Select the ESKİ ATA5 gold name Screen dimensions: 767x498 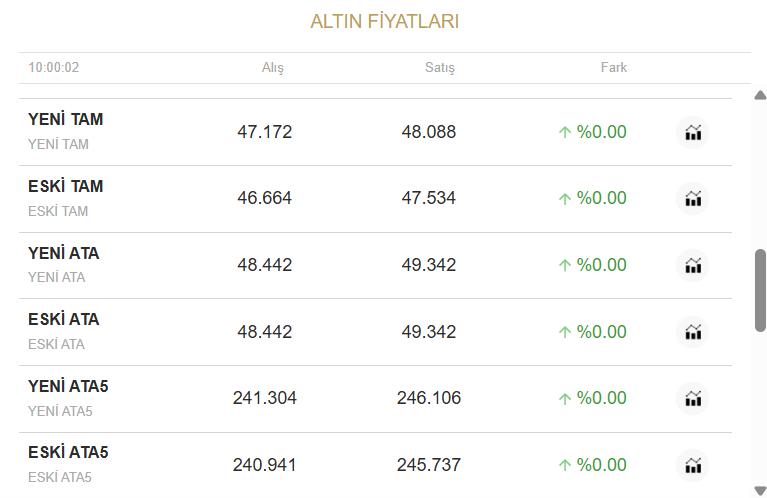click(x=68, y=453)
